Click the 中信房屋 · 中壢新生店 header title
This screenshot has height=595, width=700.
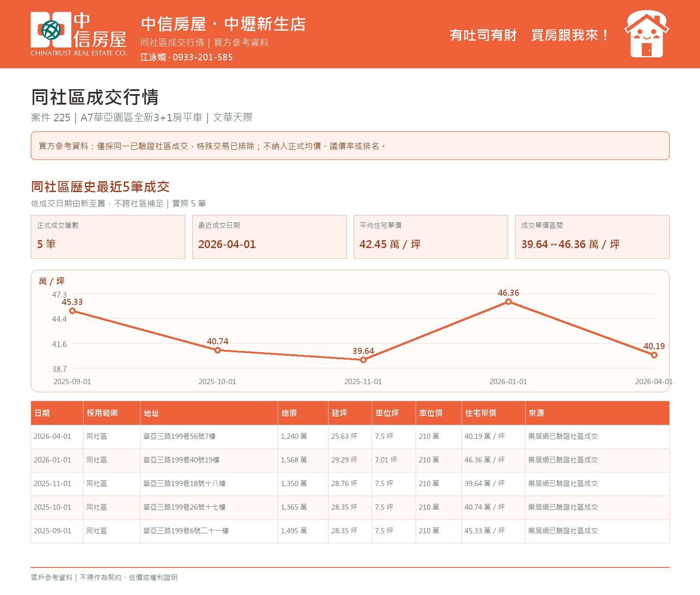[223, 24]
